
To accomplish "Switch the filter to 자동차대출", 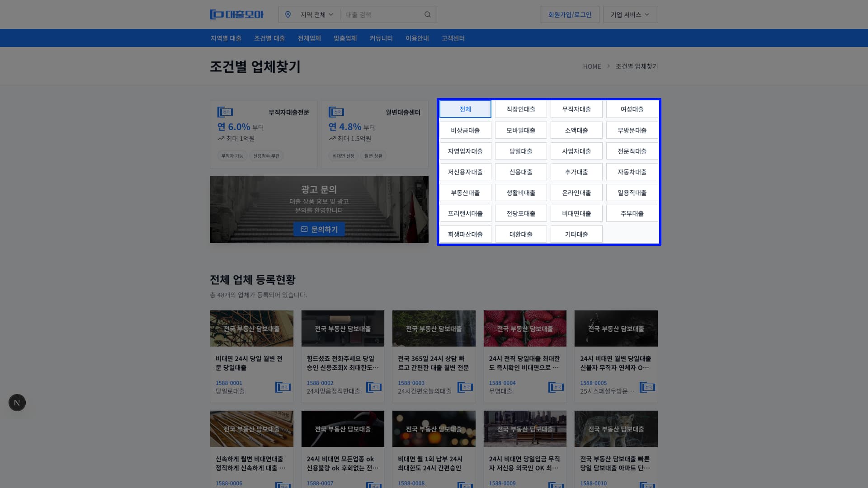I will [632, 172].
